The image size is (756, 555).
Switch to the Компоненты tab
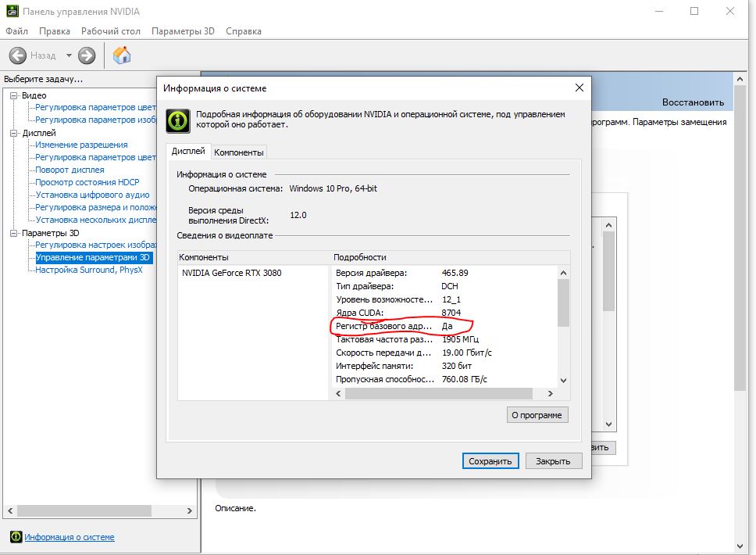[239, 152]
